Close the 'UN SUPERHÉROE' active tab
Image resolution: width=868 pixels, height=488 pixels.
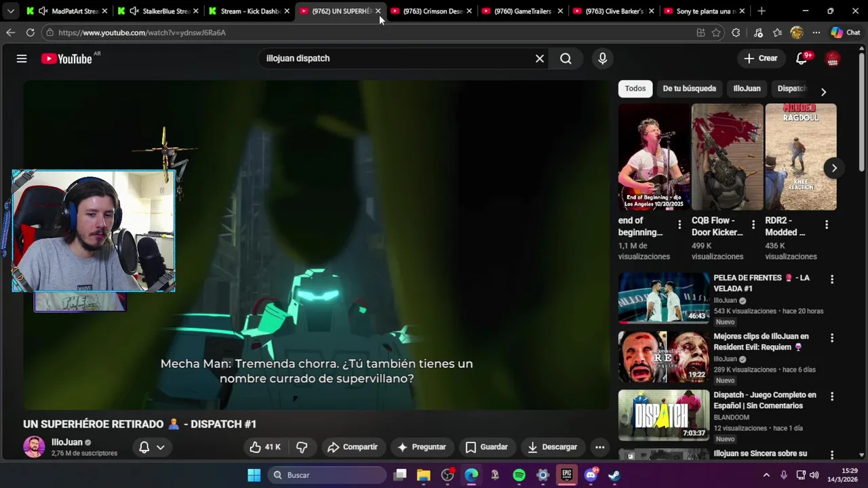point(378,11)
